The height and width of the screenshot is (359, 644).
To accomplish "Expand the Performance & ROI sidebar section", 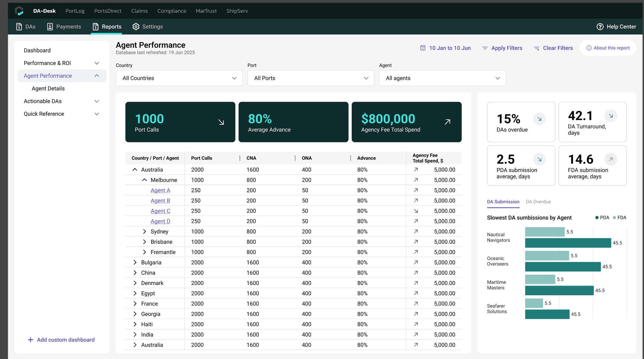I will [x=97, y=63].
